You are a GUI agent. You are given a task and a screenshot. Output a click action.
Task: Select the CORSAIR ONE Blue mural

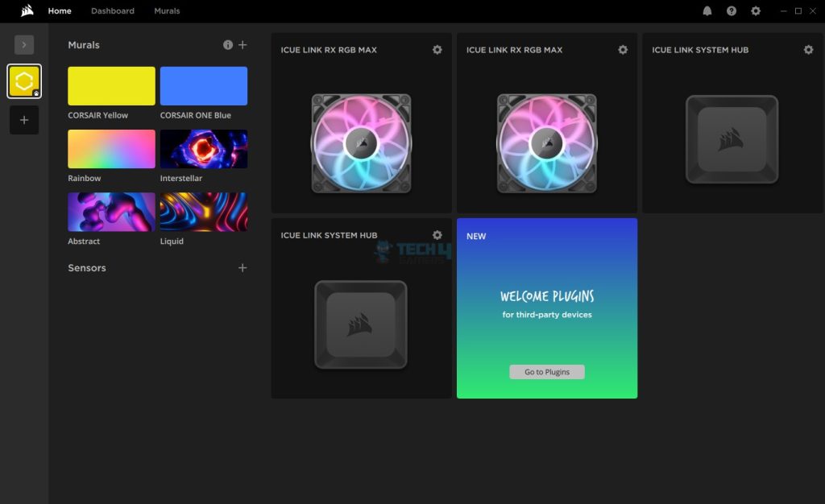coord(204,86)
